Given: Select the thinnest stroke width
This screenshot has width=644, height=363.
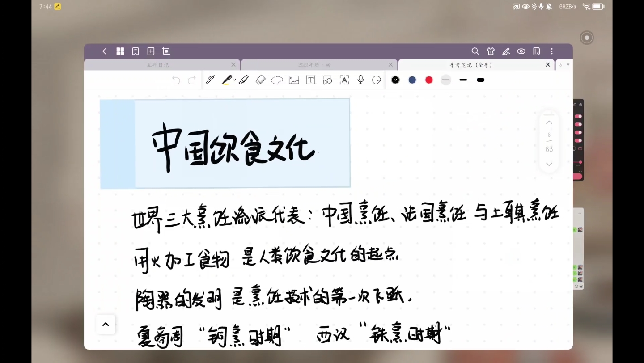Looking at the screenshot, I should [446, 80].
